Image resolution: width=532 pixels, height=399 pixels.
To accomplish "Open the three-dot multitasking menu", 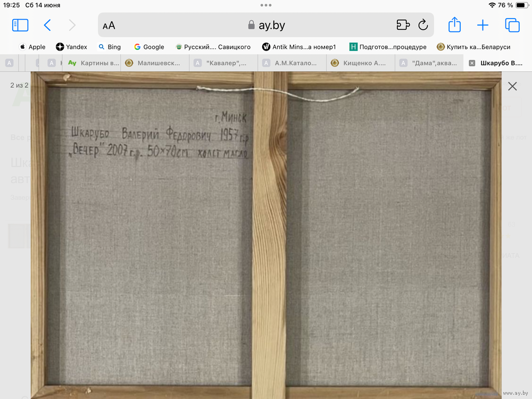I will tap(266, 5).
